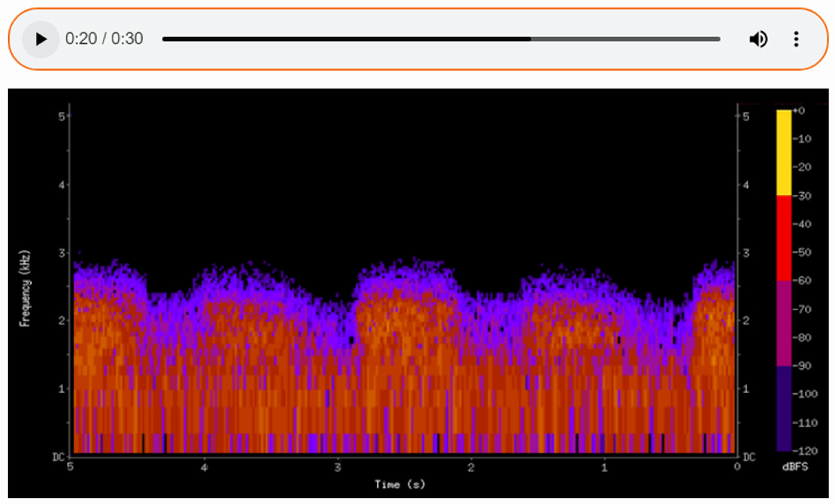Open the three-dot audio options menu

pos(796,39)
